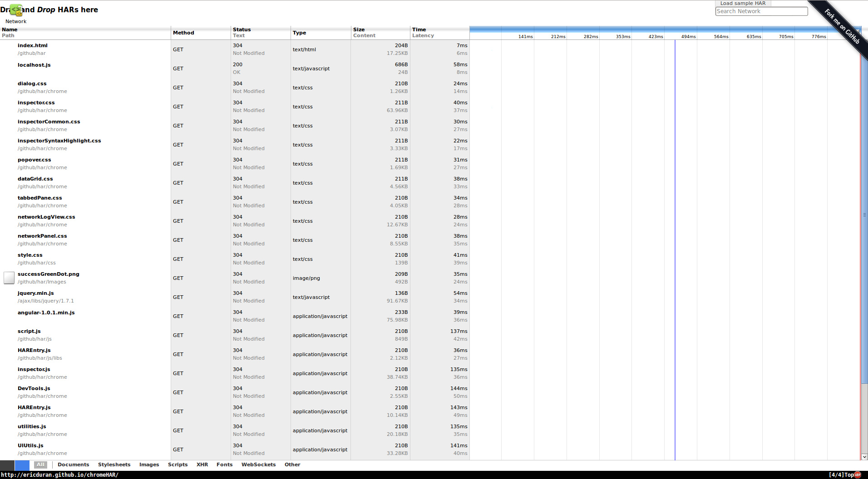Select the utilities.js request
This screenshot has width=868, height=479.
pyautogui.click(x=32, y=426)
